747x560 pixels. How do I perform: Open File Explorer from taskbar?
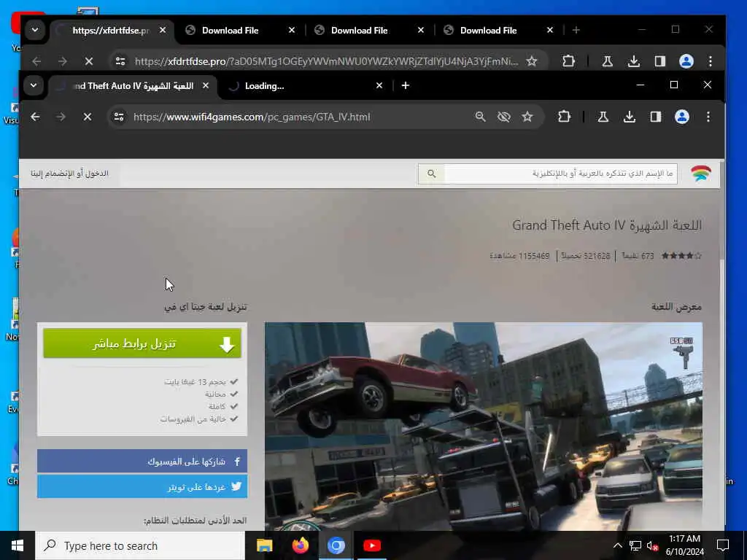[264, 545]
